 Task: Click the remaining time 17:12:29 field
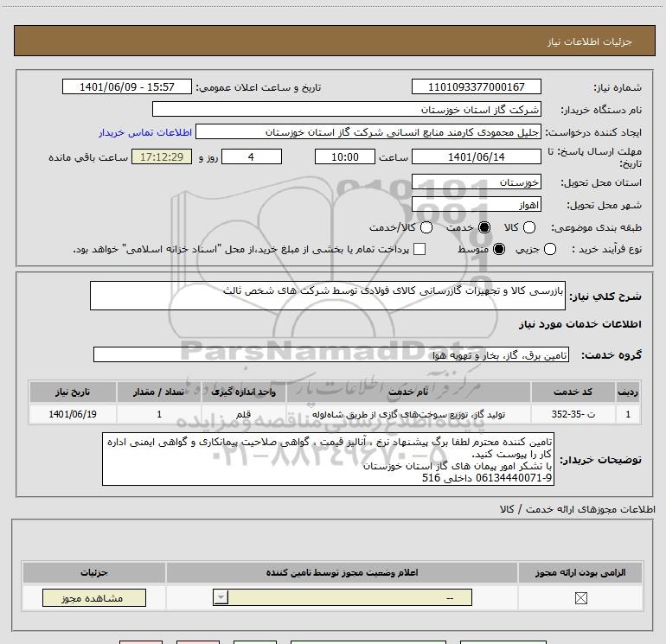point(162,156)
